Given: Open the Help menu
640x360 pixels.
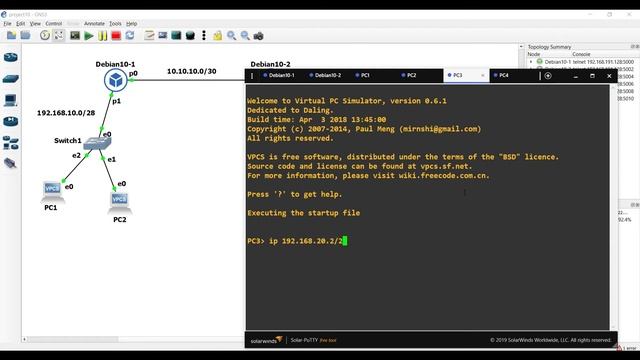Looking at the screenshot, I should pyautogui.click(x=131, y=24).
